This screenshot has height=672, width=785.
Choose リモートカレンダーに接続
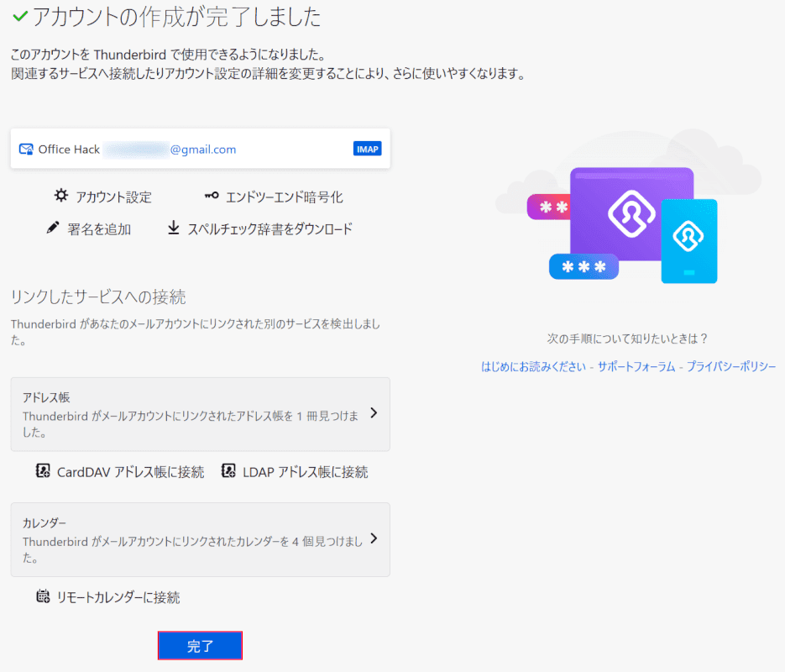118,597
